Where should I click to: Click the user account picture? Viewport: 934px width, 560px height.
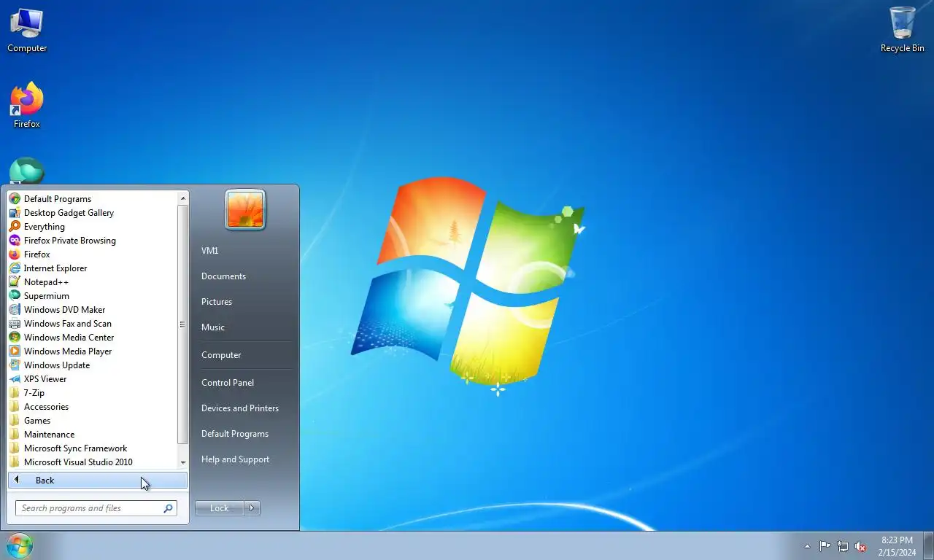[x=245, y=209]
